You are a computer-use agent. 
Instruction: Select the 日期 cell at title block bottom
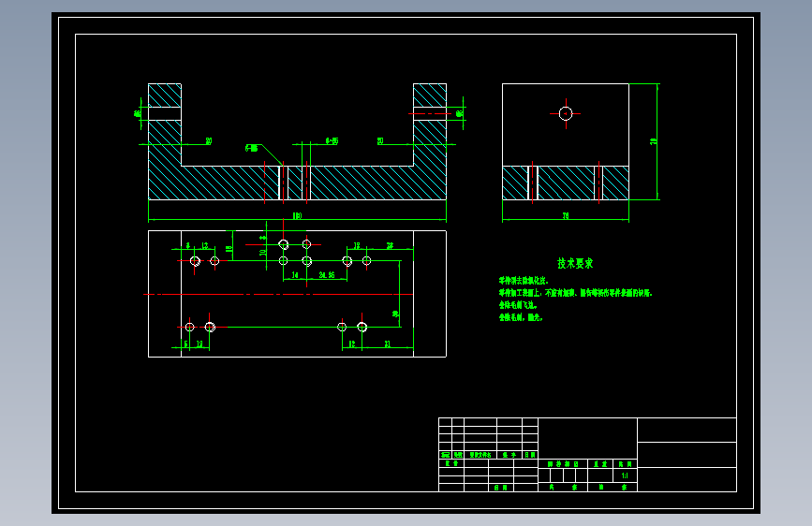click(x=501, y=488)
